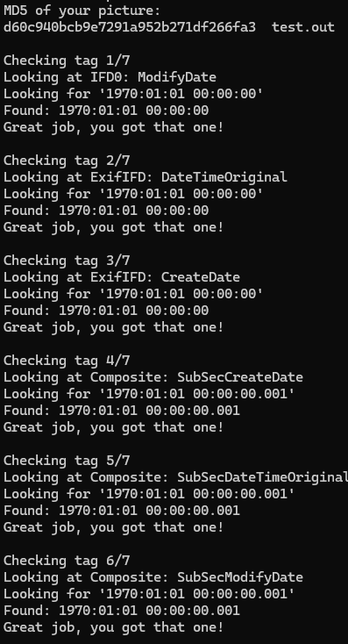Image resolution: width=348 pixels, height=644 pixels.
Task: Click the 'Checking tag 6/7' line
Action: (x=67, y=561)
